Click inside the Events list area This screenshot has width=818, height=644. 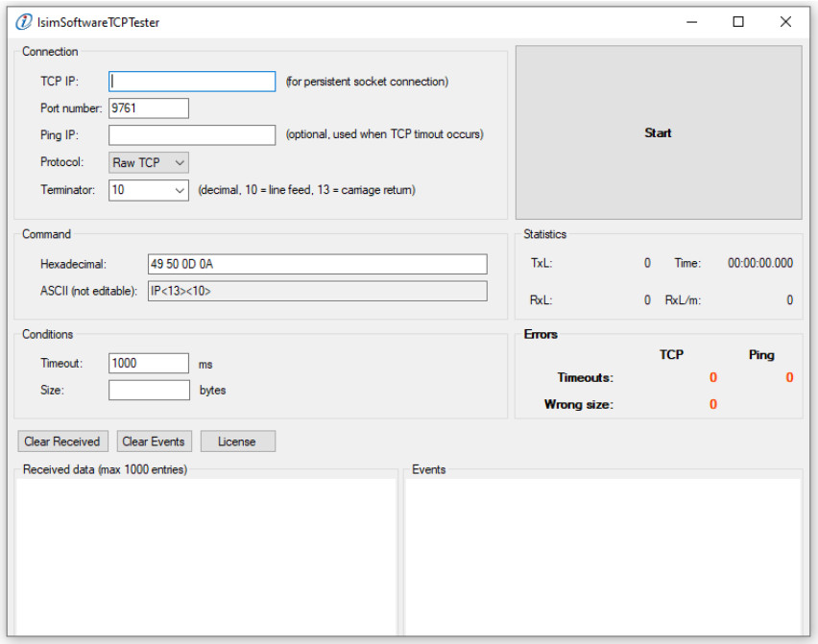point(603,557)
